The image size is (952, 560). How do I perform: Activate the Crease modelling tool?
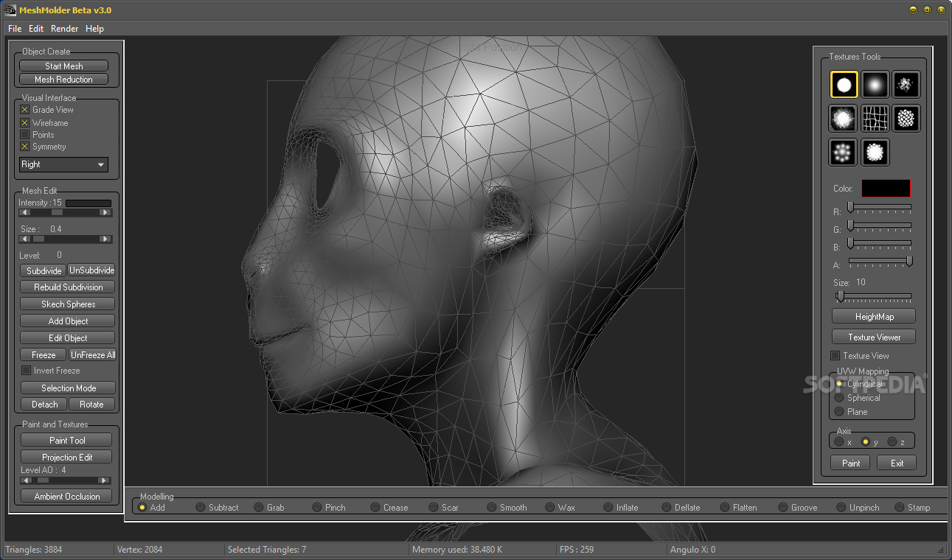(x=375, y=507)
